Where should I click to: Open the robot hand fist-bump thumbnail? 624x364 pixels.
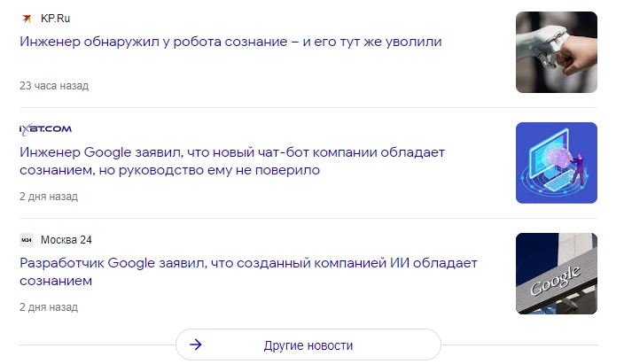557,52
